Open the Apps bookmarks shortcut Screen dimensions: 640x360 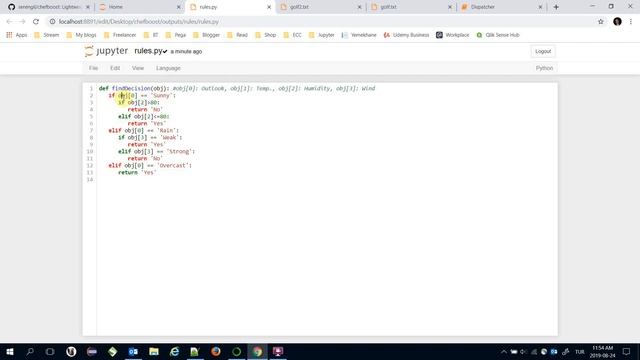click(17, 35)
